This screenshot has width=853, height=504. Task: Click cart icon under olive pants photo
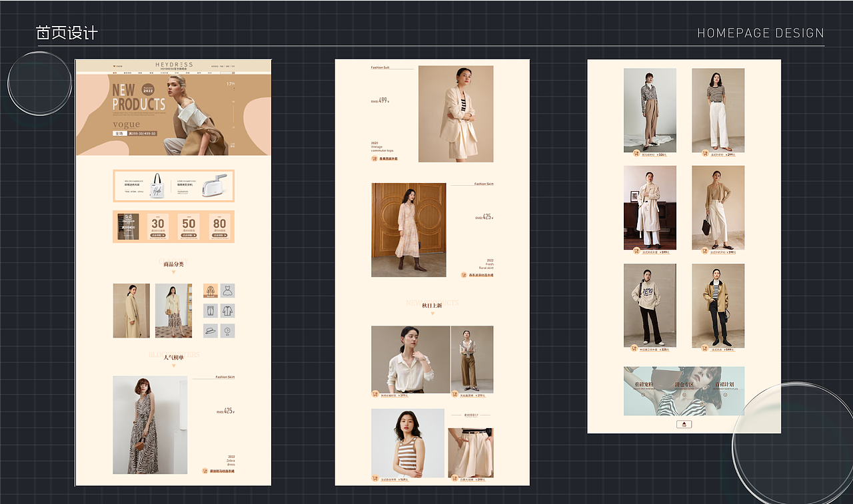(x=454, y=394)
